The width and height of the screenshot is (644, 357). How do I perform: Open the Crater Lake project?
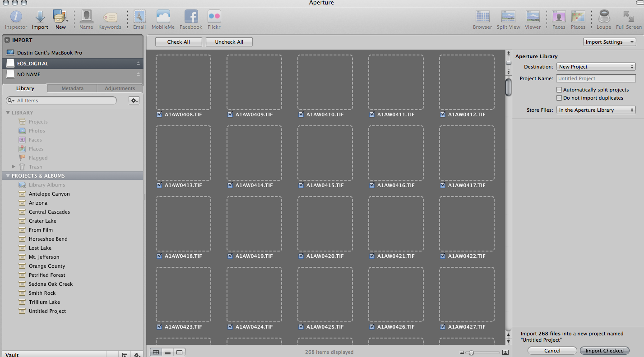42,221
